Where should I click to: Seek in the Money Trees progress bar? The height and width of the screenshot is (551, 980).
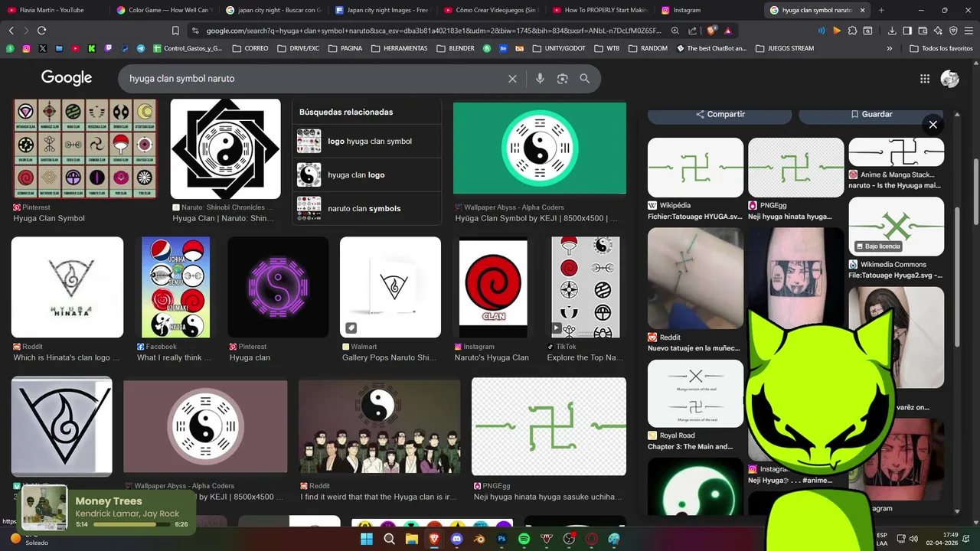pyautogui.click(x=131, y=524)
